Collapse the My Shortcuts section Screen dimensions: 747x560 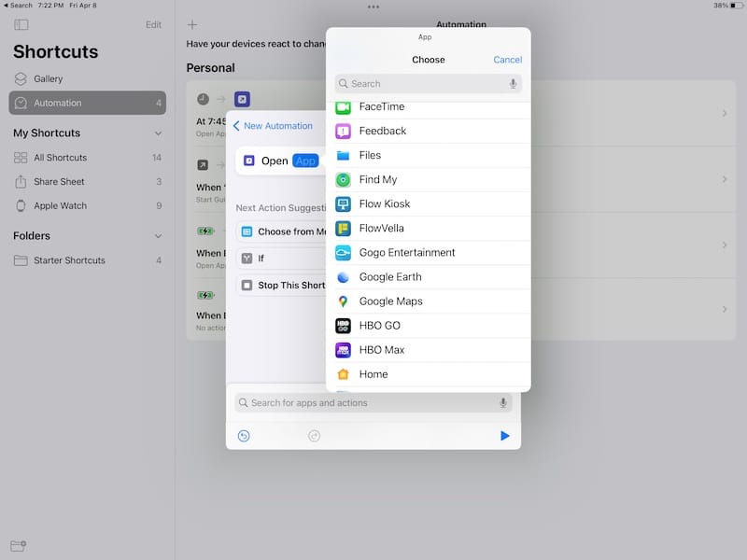coord(158,133)
